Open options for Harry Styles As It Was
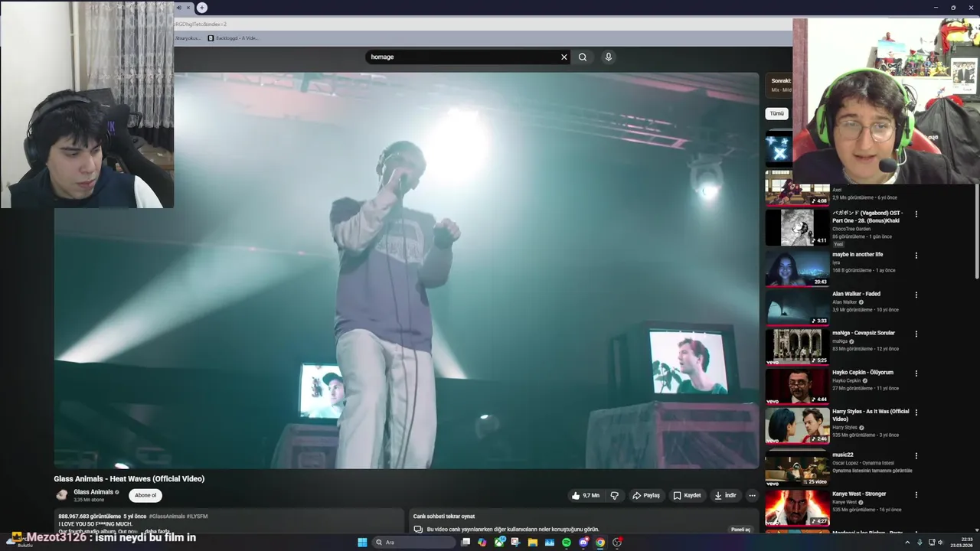The height and width of the screenshot is (551, 980). 916,412
